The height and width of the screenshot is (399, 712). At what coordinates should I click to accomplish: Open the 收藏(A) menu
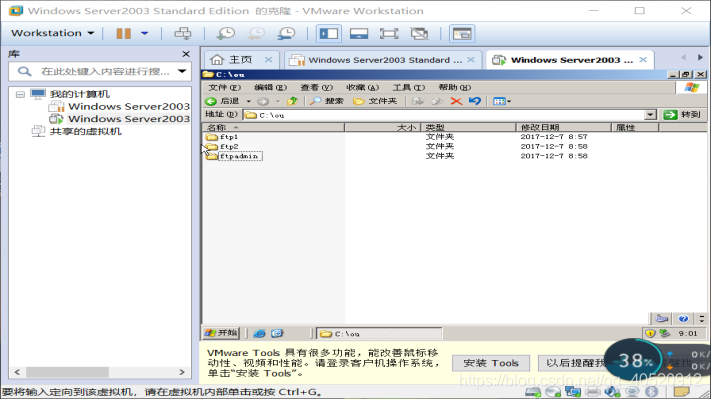coord(362,87)
